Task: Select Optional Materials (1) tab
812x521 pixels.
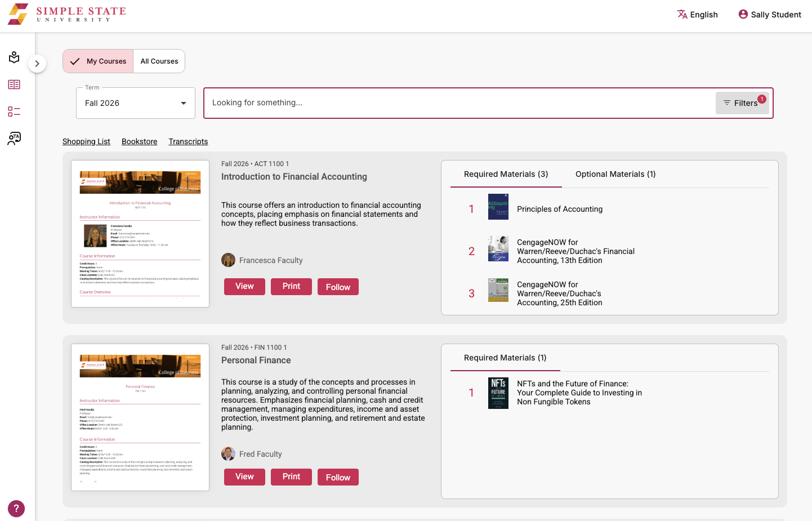Action: (x=615, y=174)
